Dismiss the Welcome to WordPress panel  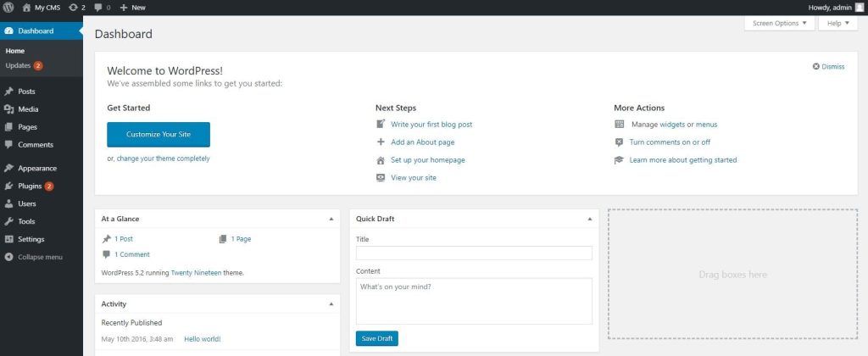click(x=828, y=66)
